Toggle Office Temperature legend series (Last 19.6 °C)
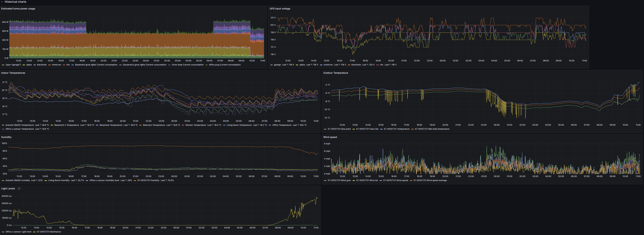Viewport: 644px width, 235px height. pos(282,125)
